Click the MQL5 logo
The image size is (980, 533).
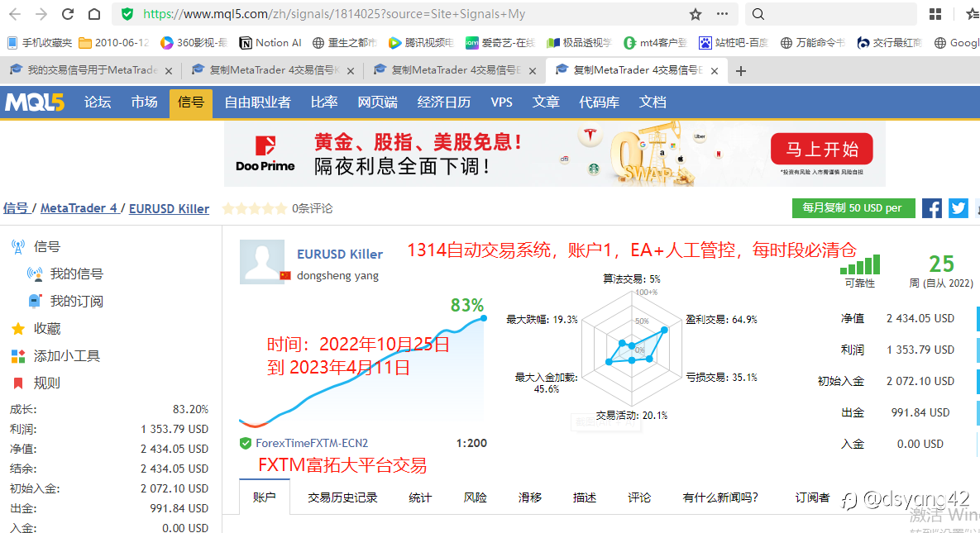(35, 102)
